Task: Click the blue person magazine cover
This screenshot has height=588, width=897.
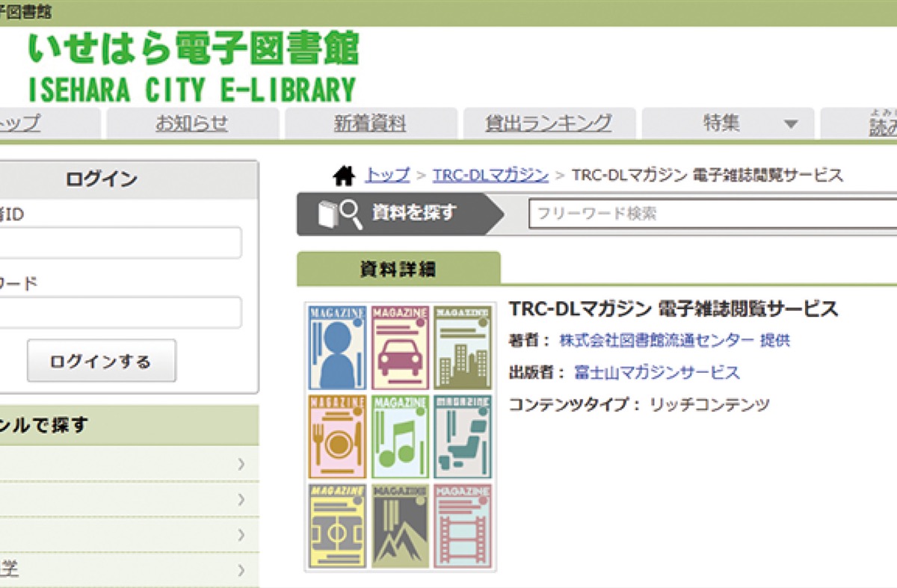Action: (x=337, y=347)
